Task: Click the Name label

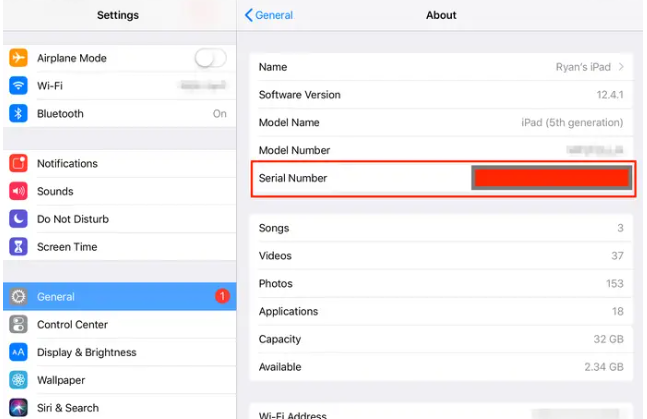Action: point(273,67)
